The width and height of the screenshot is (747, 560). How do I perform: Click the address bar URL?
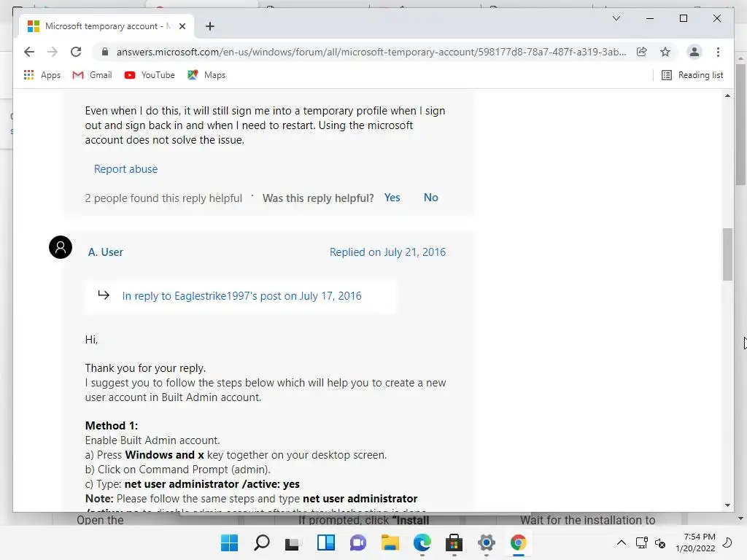click(x=371, y=52)
